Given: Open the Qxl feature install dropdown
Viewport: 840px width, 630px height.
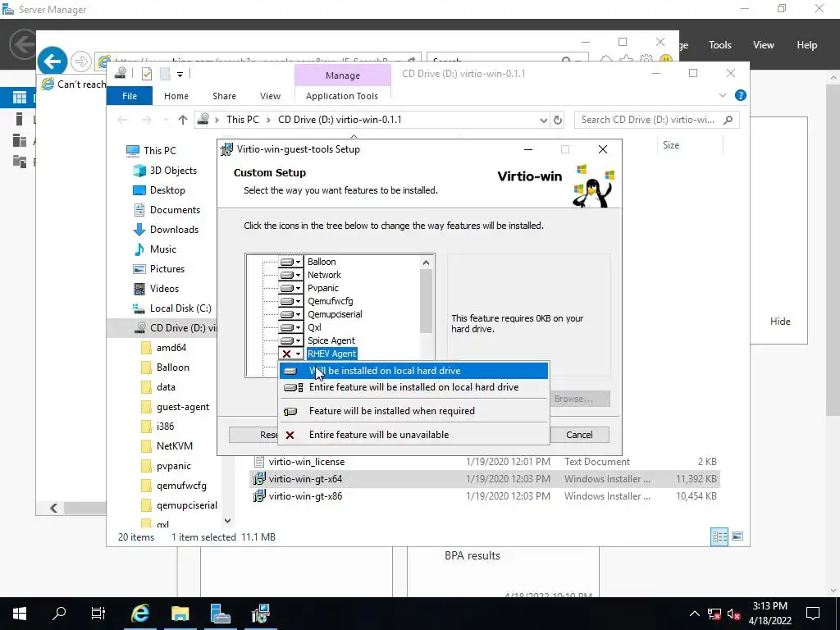Looking at the screenshot, I should (x=291, y=327).
